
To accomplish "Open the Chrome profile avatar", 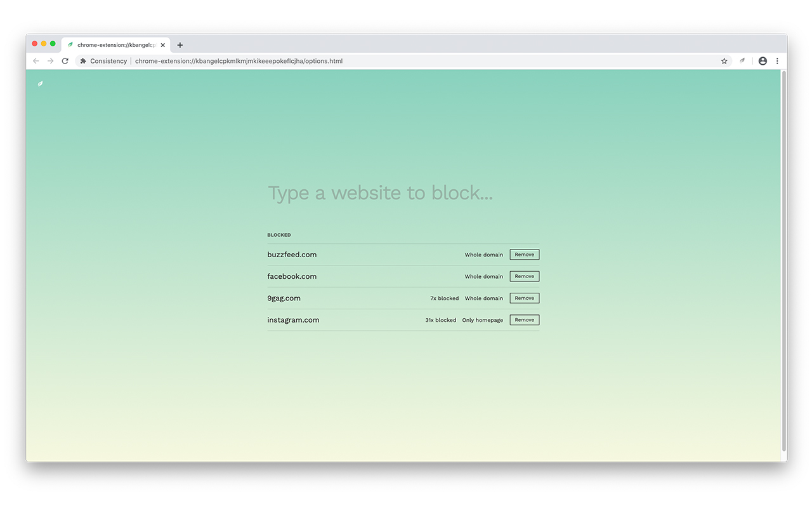I will point(763,61).
